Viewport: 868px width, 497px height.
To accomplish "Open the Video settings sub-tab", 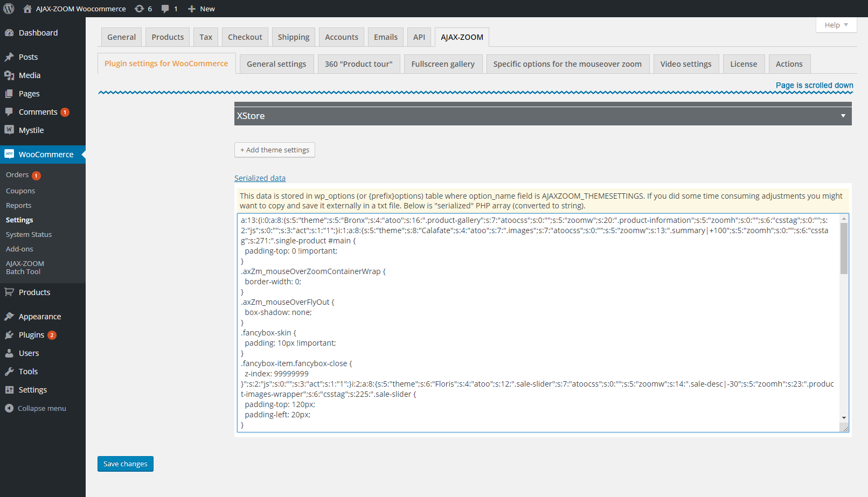I will pyautogui.click(x=686, y=64).
